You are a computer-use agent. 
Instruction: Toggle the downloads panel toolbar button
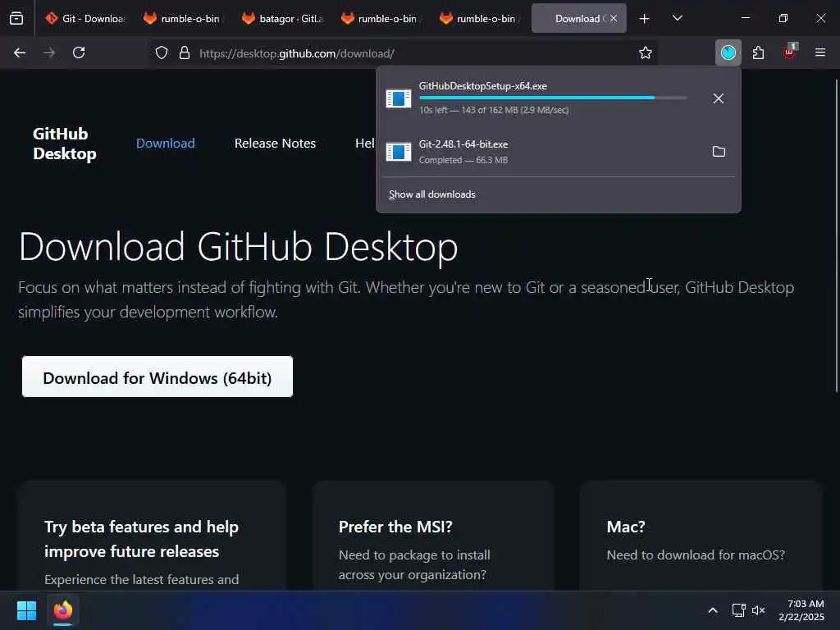[x=728, y=53]
